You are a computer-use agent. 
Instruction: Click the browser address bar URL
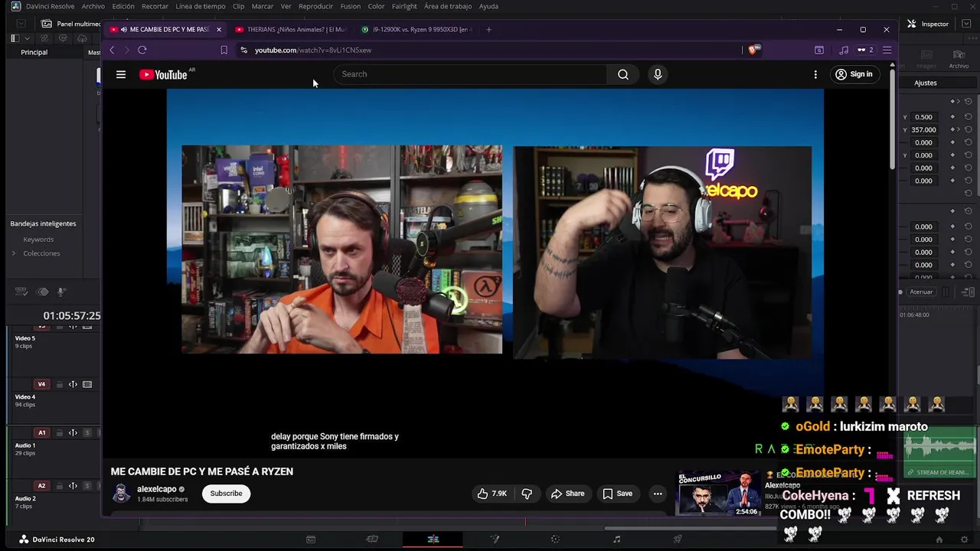tap(313, 50)
